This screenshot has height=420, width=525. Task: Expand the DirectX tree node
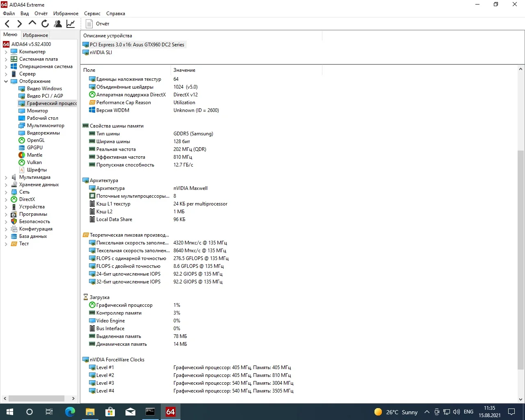pyautogui.click(x=6, y=200)
